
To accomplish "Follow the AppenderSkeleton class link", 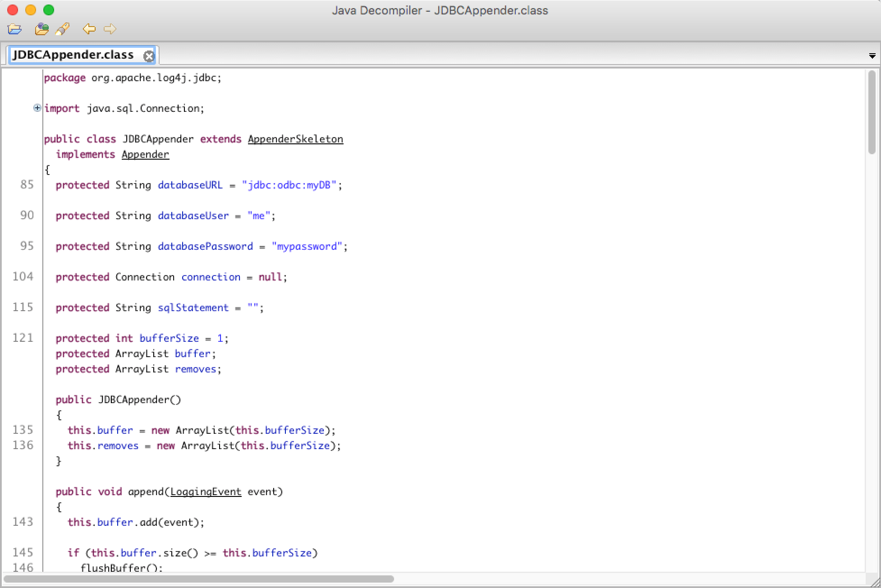I will point(295,139).
